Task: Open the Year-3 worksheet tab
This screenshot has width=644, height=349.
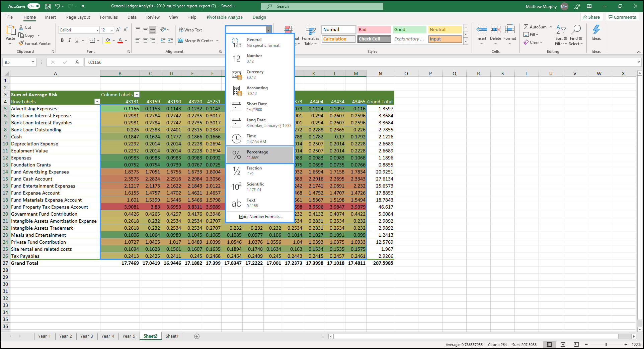Action: tap(87, 336)
